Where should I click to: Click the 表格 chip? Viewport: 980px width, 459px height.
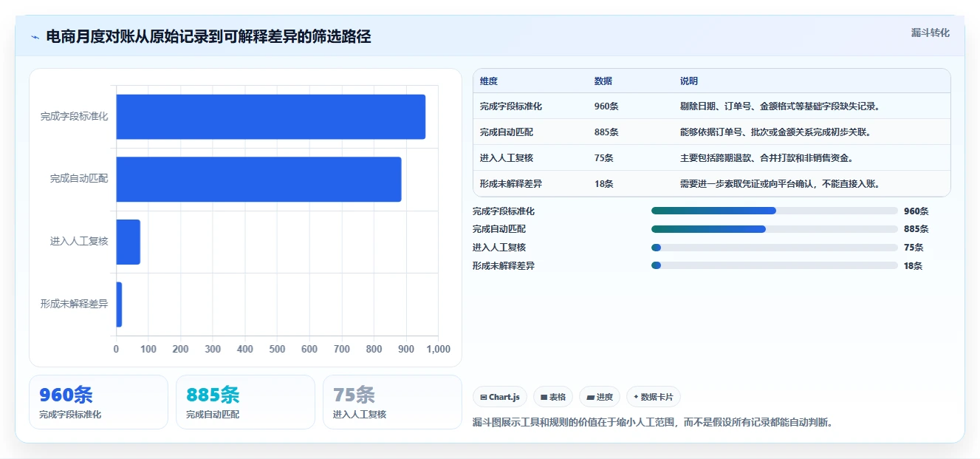tap(553, 397)
